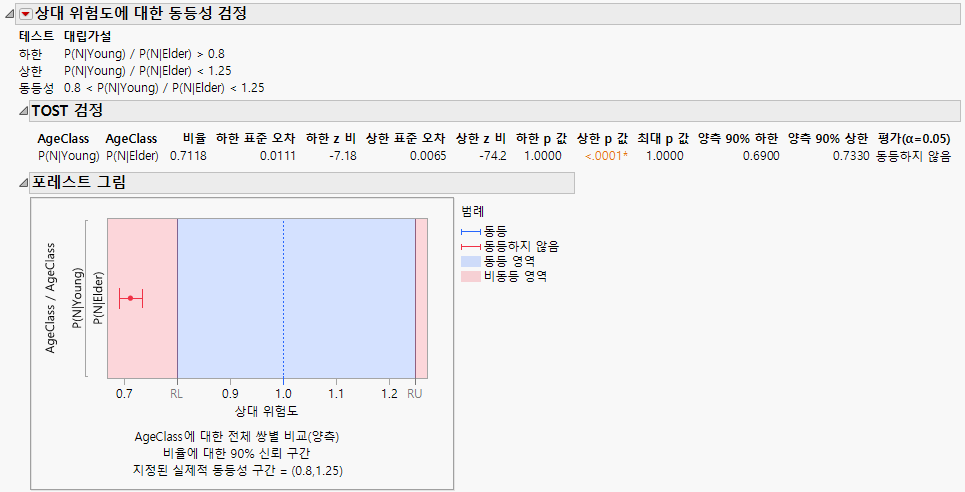
Task: Click the RU axis label
Action: coord(415,393)
